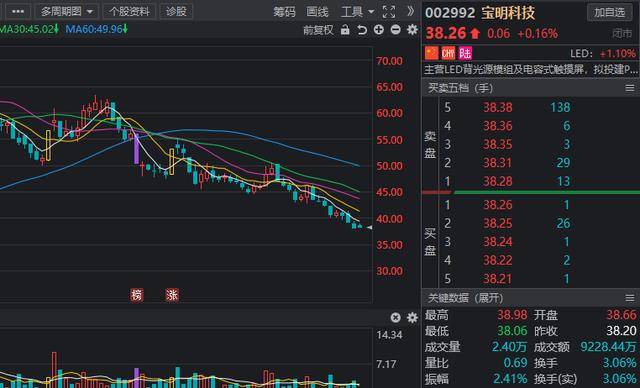Click the undo arrow icon in chart toolbar
This screenshot has height=388, width=640.
click(x=362, y=30)
